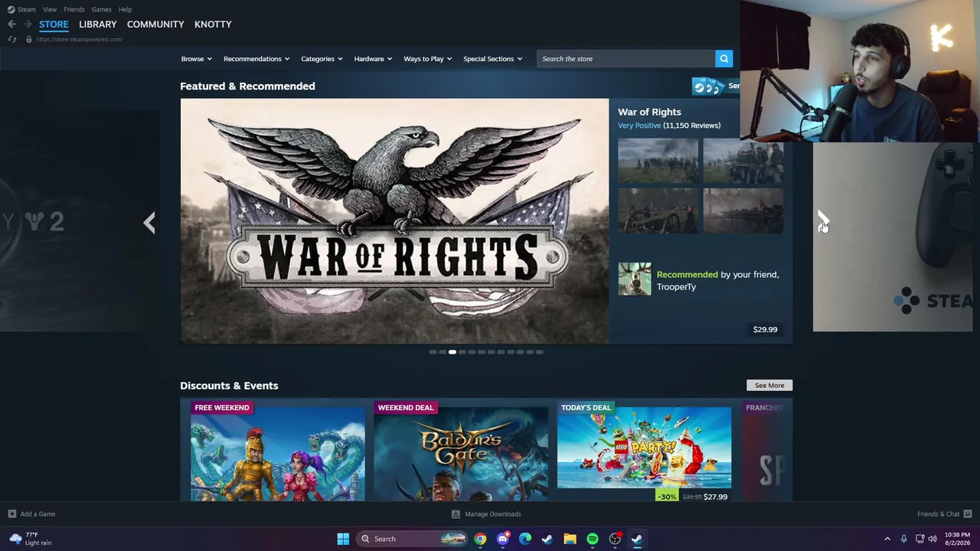Click the Windows taskbar Search box
The image size is (980, 551).
[412, 539]
